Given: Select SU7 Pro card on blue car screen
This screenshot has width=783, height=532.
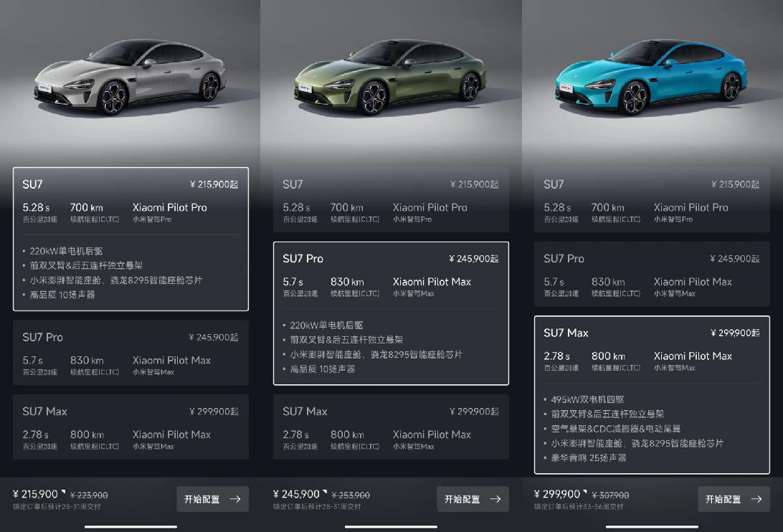Looking at the screenshot, I should click(652, 274).
